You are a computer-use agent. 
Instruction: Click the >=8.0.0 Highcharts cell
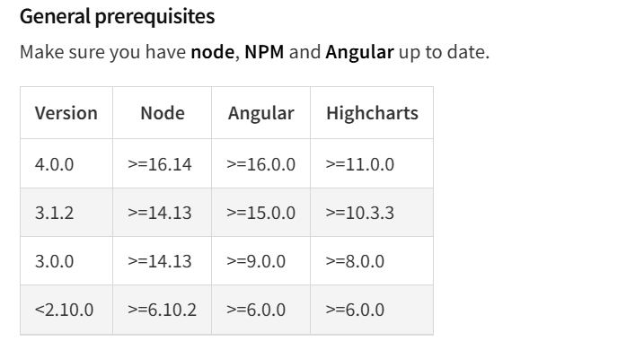pos(372,261)
